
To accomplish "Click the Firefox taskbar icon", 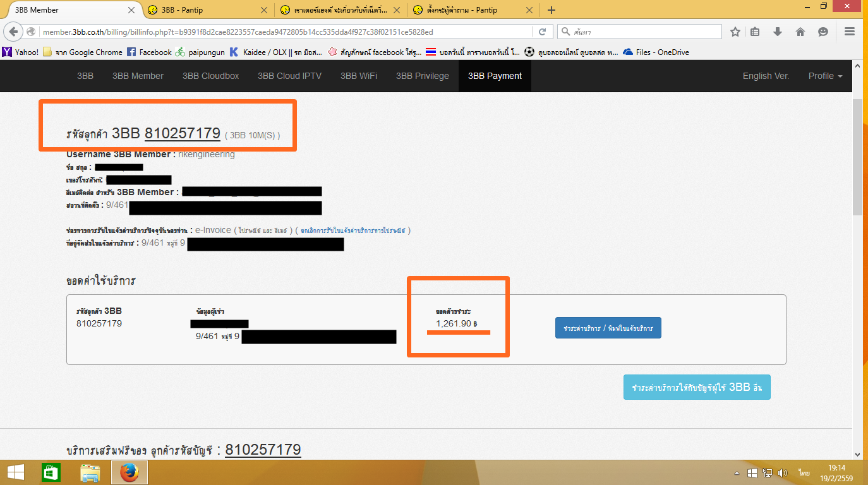I will point(130,472).
